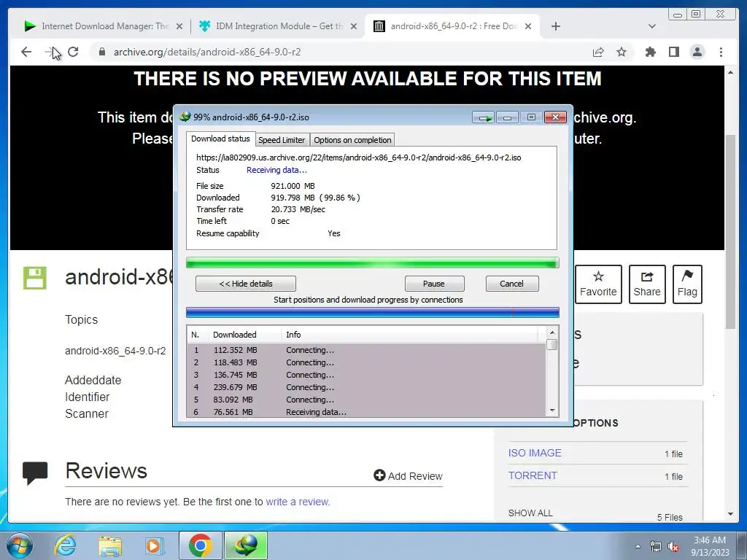Click the address bar URL
Image resolution: width=747 pixels, height=560 pixels.
[x=206, y=52]
